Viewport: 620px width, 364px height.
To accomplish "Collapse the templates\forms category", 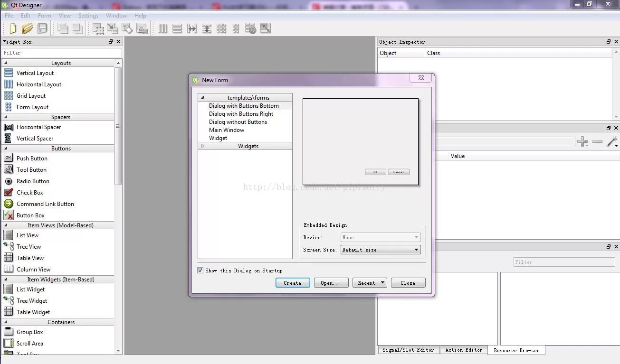I will point(202,97).
